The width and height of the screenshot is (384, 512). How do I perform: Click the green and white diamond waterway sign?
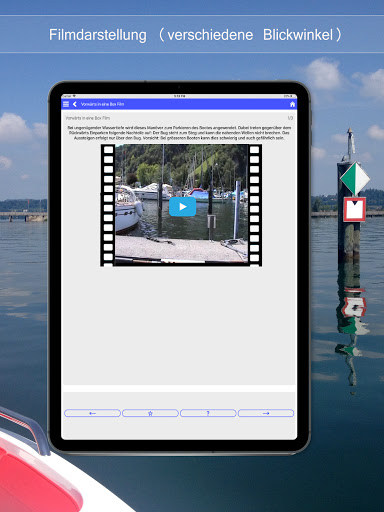pos(355,179)
